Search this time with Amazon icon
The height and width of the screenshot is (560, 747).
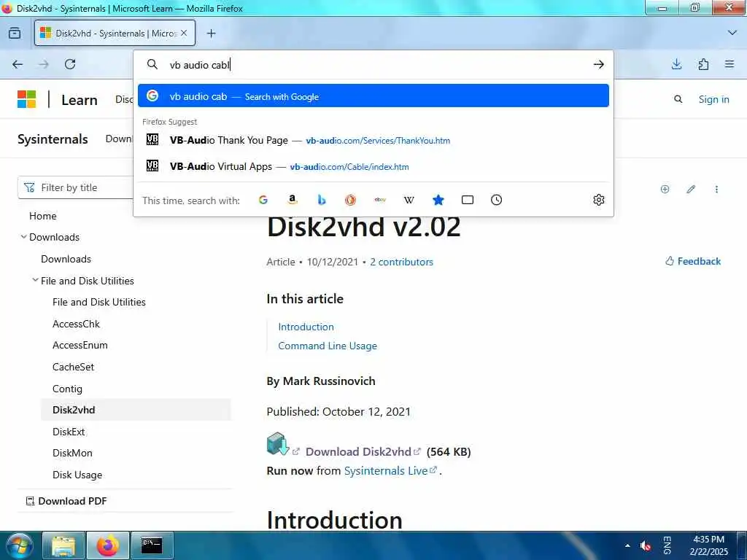[293, 200]
